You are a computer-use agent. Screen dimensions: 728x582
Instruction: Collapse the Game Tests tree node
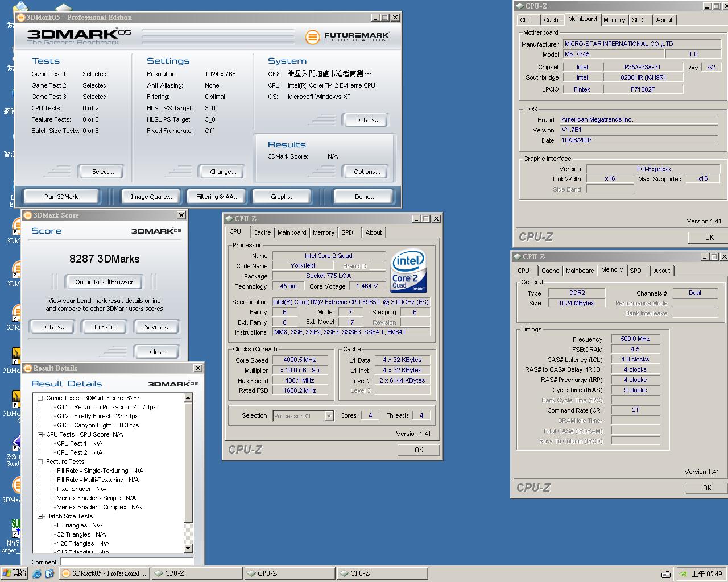click(x=40, y=398)
